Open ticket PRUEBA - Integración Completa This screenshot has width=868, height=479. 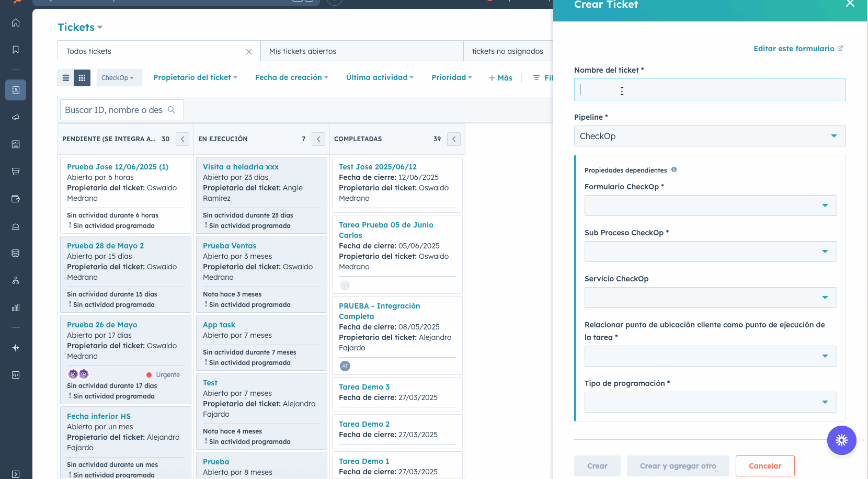379,311
